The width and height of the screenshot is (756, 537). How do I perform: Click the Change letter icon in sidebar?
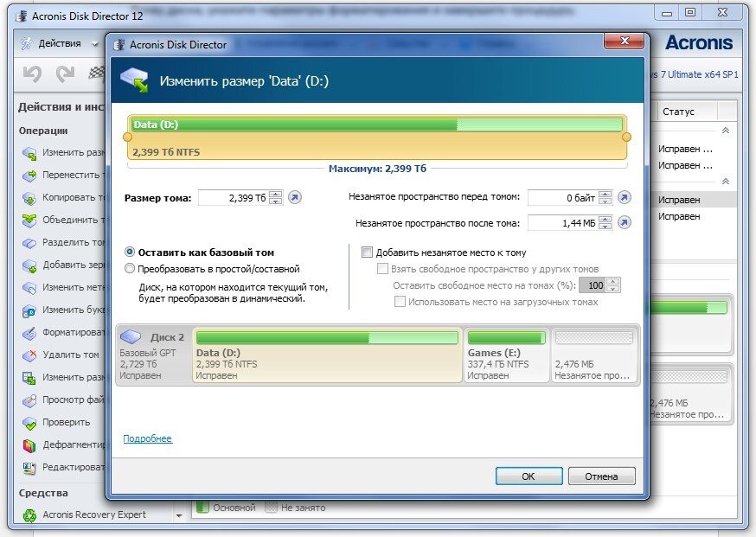29,310
